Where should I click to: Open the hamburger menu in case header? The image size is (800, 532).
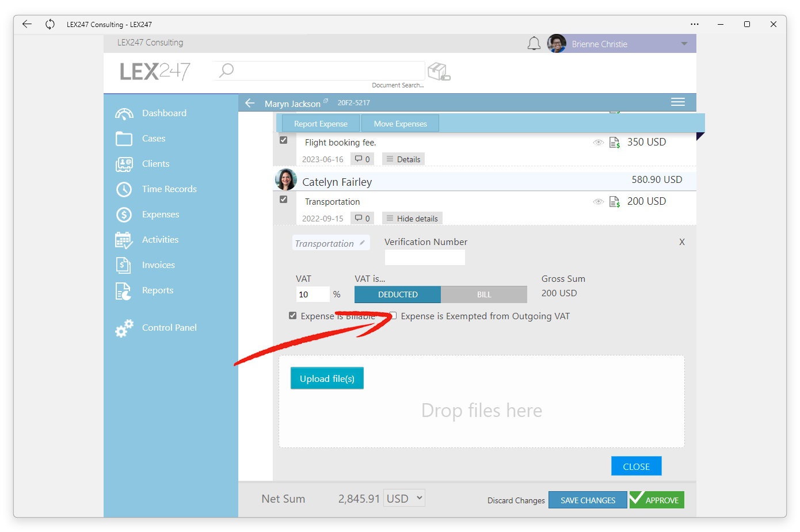[678, 102]
